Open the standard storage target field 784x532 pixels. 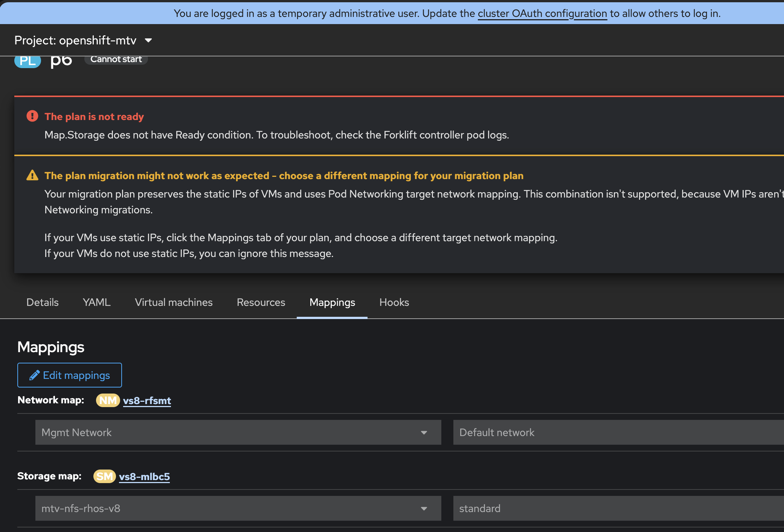point(618,508)
